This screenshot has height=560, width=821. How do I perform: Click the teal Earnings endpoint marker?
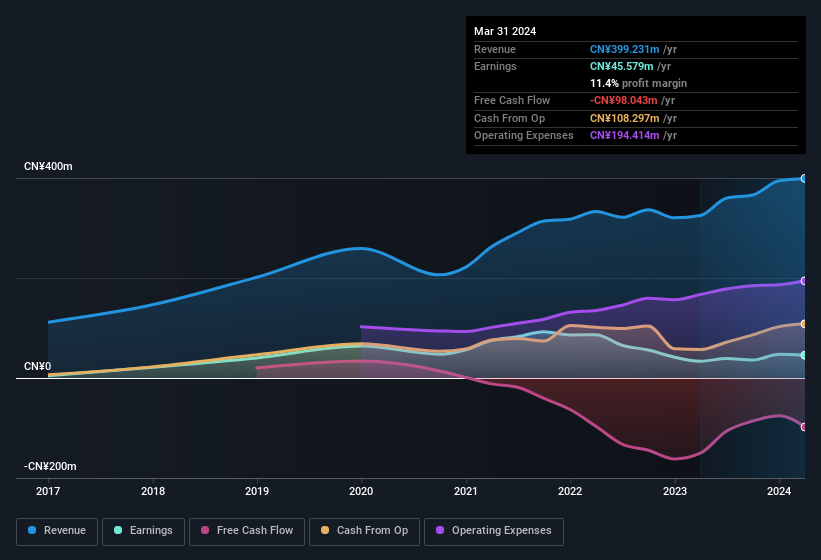pyautogui.click(x=803, y=355)
